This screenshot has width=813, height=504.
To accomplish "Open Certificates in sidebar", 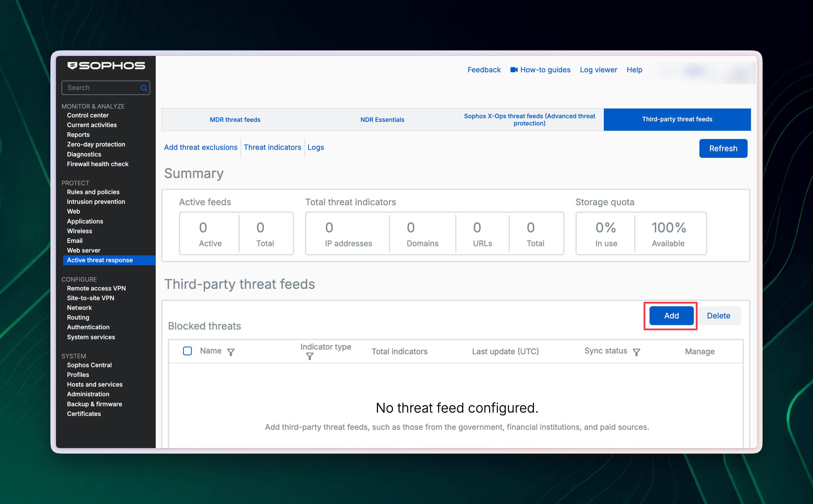I will pos(84,414).
